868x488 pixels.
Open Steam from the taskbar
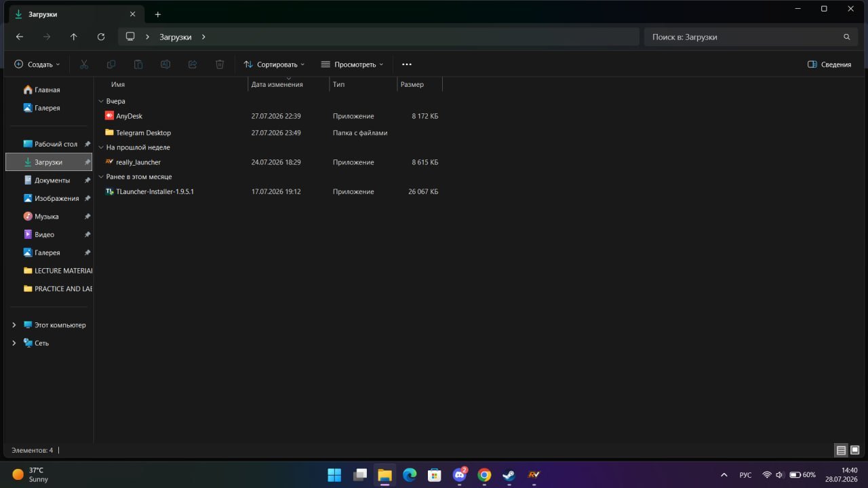[509, 474]
